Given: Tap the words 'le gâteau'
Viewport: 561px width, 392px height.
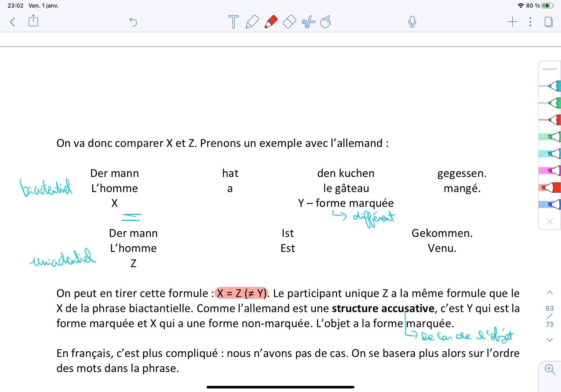Looking at the screenshot, I should (x=346, y=188).
